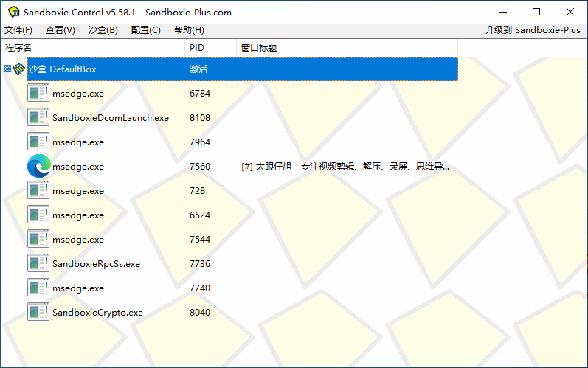Select msedge.exe name with PID 7560
This screenshot has height=368, width=588.
click(78, 167)
